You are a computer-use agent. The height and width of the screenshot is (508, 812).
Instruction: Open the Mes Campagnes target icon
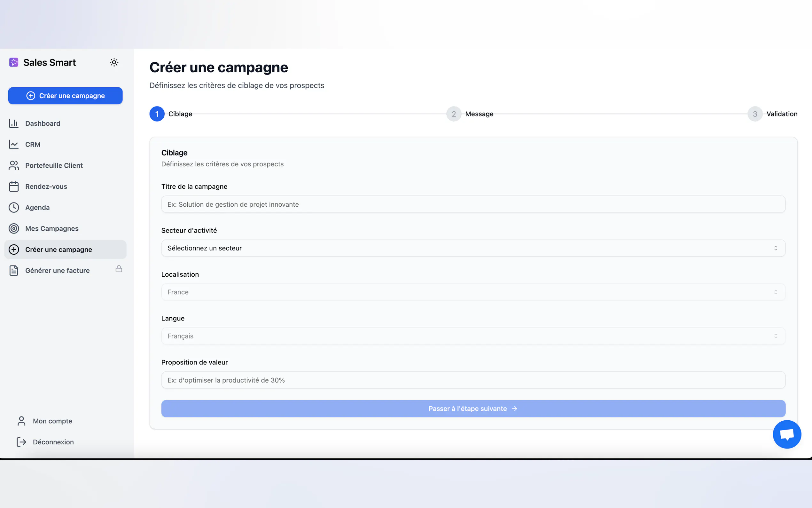(x=14, y=228)
